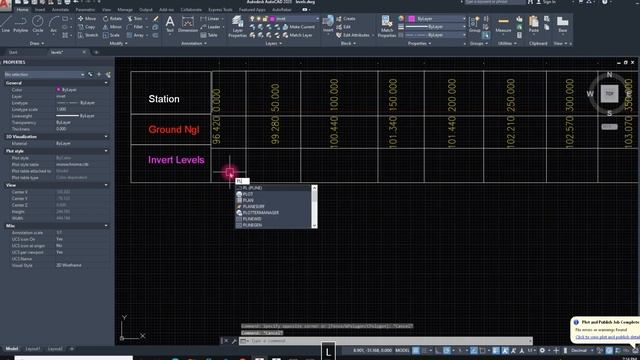Click the Make Current layer button
This screenshot has width=640, height=360.
tap(298, 27)
